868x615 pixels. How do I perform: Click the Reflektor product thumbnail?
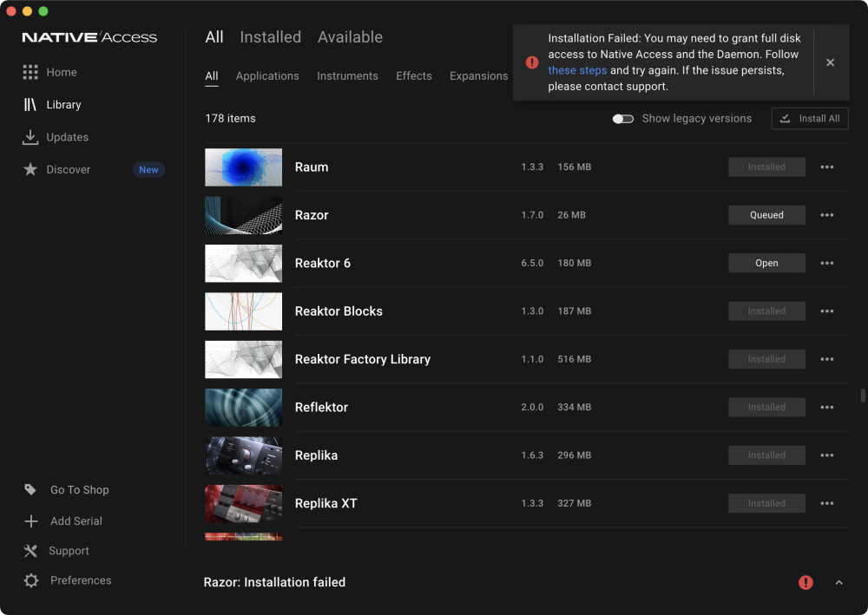pos(244,408)
